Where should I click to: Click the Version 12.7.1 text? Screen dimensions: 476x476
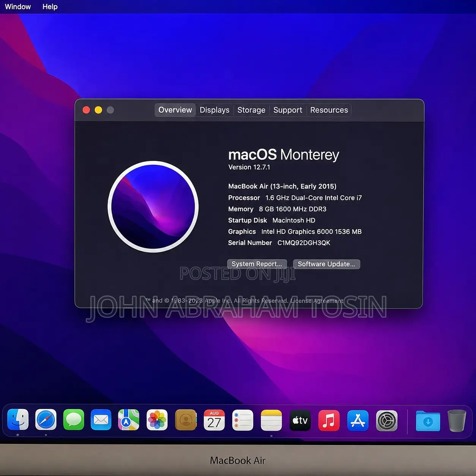click(249, 167)
